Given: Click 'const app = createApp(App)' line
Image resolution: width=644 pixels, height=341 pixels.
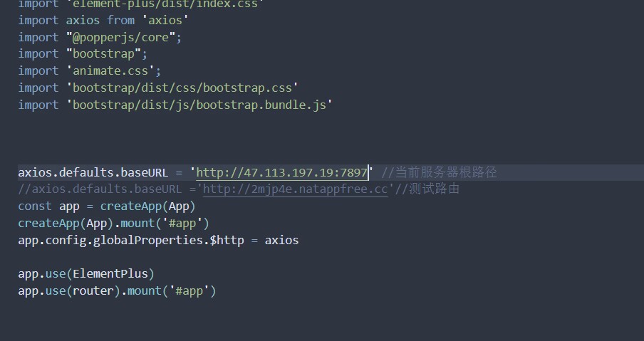Looking at the screenshot, I should (107, 206).
